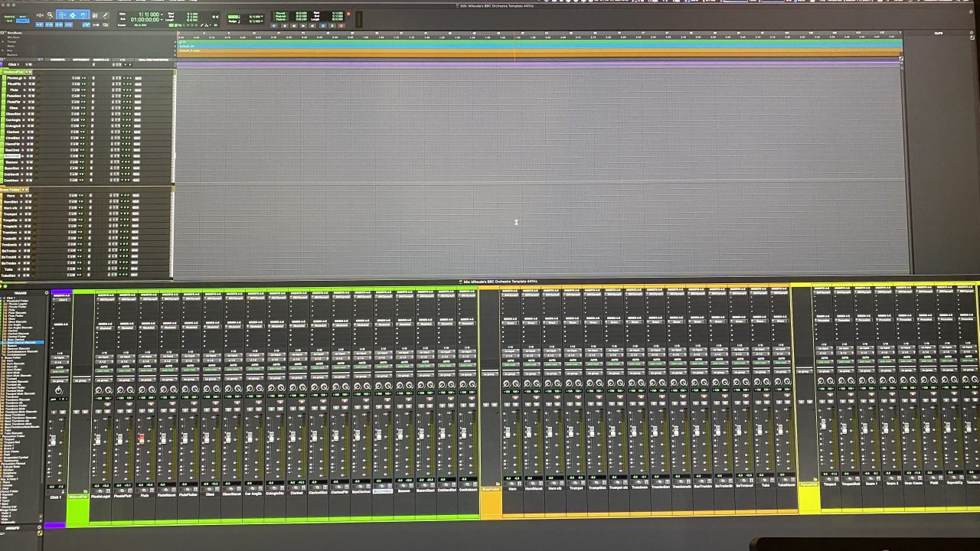Select WoodwindFldr folder in mixer
The width and height of the screenshot is (980, 551).
(77, 496)
